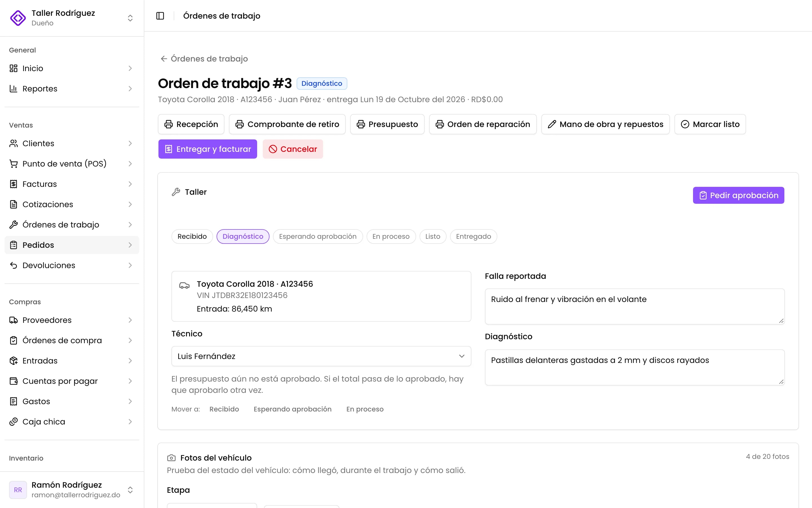Viewport: 812px width, 508px height.
Task: Select the En proceso stage pill
Action: [391, 237]
